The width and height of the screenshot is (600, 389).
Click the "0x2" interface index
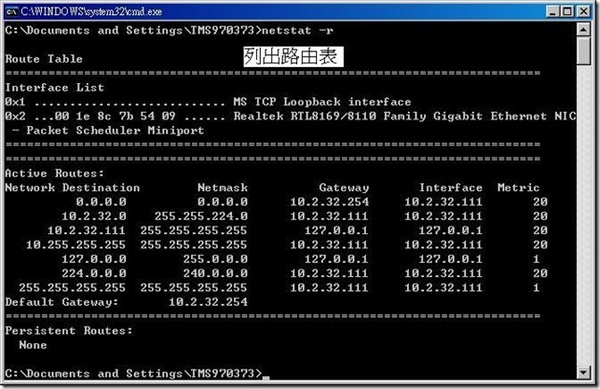tap(15, 116)
